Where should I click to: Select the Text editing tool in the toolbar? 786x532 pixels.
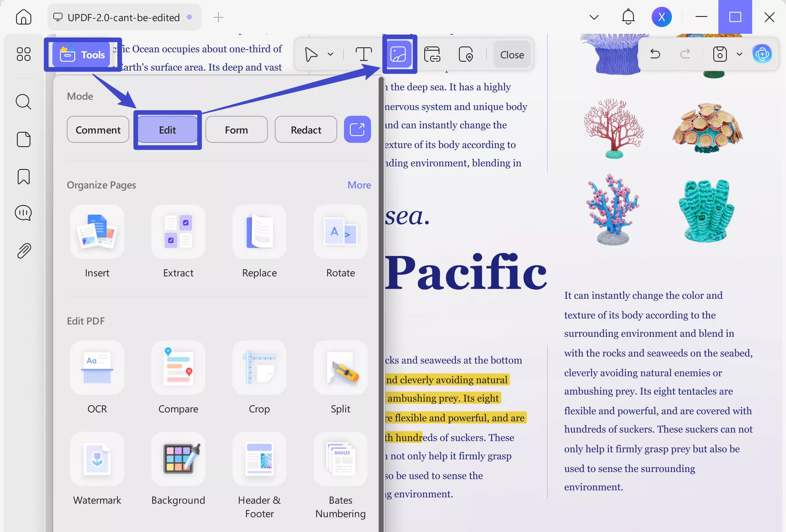[363, 54]
